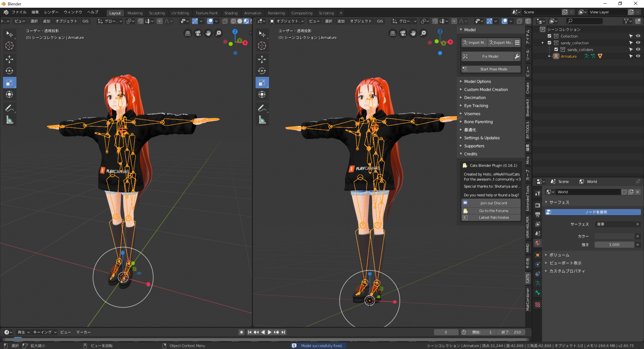Click the outliner search field

pyautogui.click(x=584, y=21)
